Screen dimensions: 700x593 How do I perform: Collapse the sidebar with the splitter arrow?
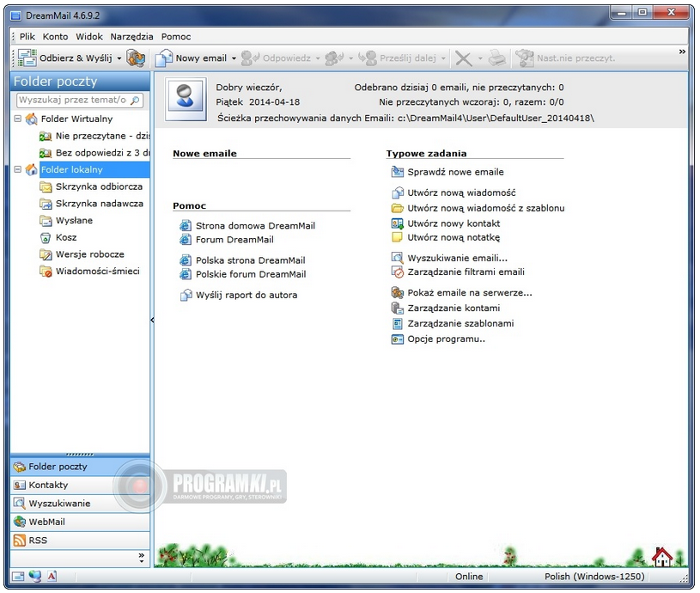click(152, 321)
